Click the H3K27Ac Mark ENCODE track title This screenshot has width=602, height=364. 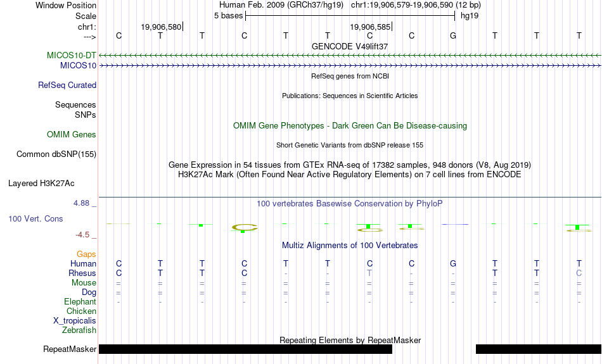pyautogui.click(x=350, y=175)
